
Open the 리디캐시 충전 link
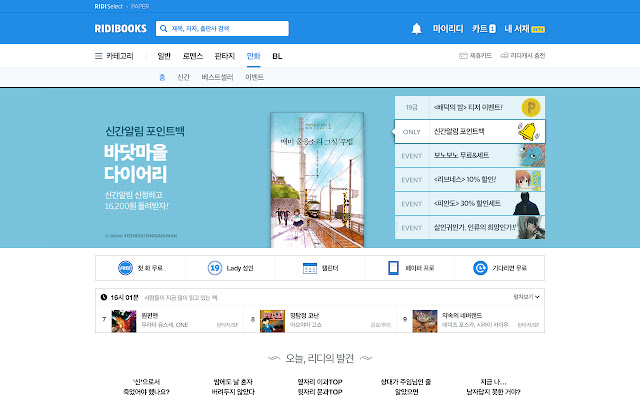click(527, 56)
